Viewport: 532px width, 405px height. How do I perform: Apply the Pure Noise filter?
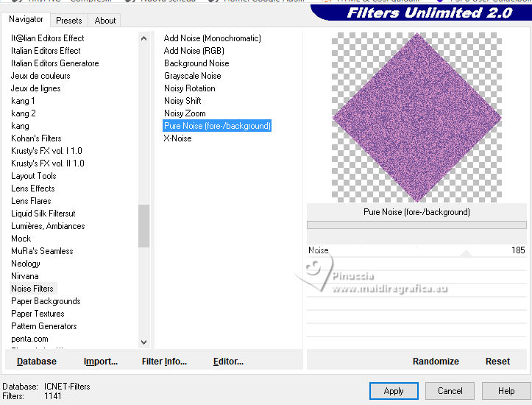tap(394, 391)
